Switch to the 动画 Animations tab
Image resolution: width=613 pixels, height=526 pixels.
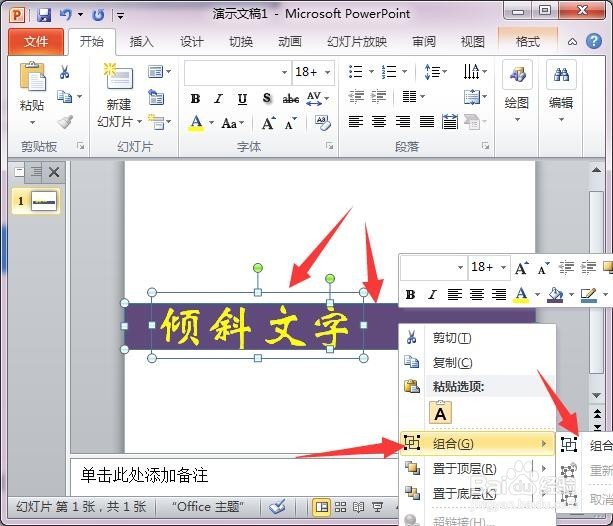point(290,41)
